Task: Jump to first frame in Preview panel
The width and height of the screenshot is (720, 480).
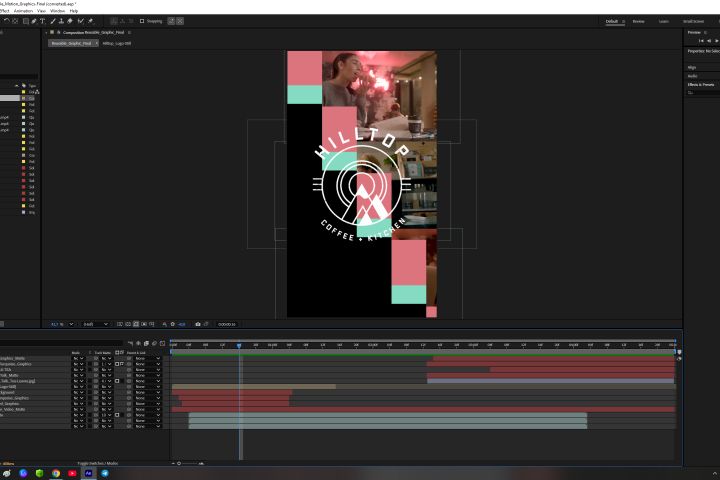Action: coord(701,41)
